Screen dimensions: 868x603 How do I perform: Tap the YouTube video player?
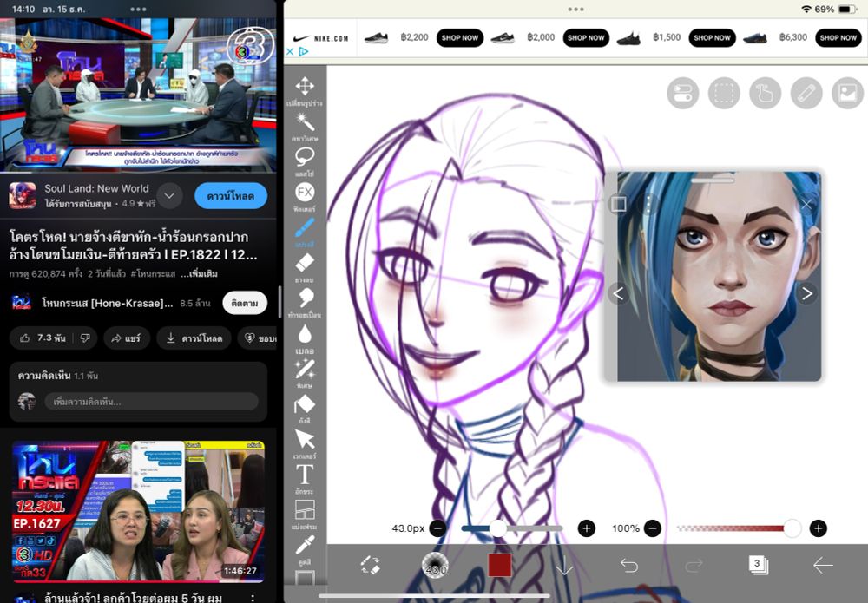click(x=138, y=95)
